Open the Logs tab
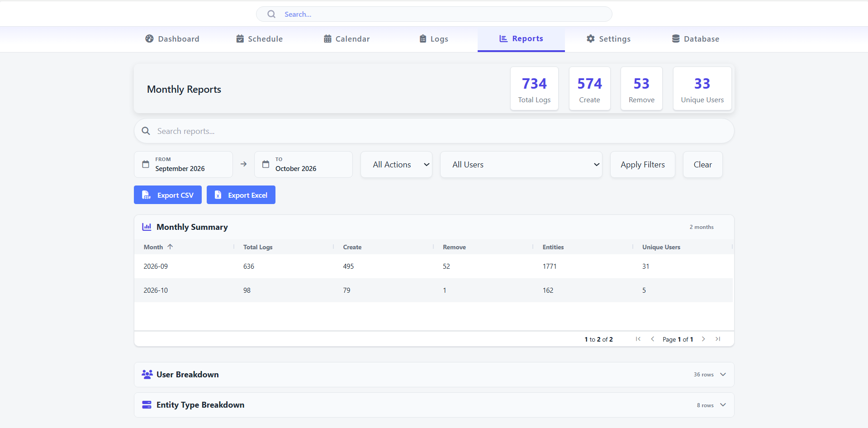 pos(434,39)
